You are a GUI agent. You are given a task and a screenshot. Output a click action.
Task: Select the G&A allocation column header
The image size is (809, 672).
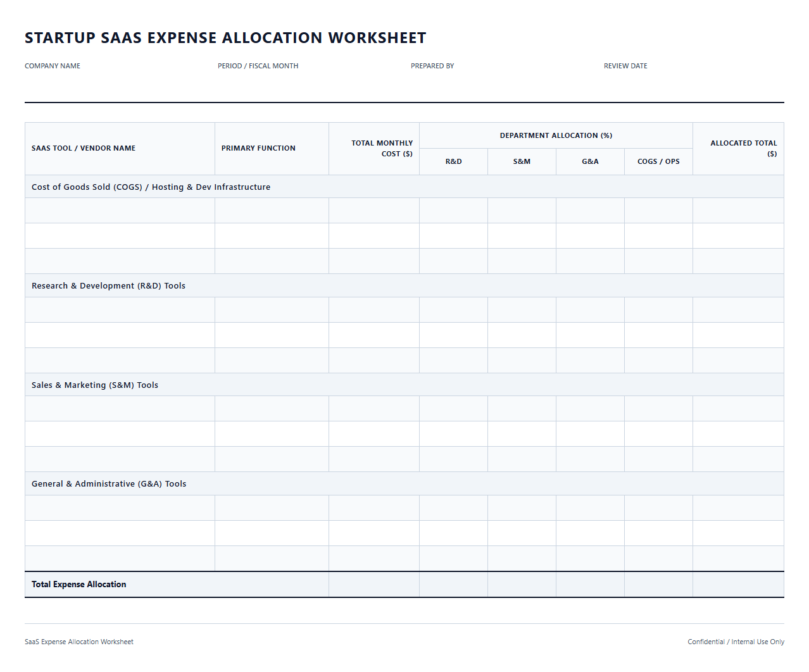click(590, 162)
